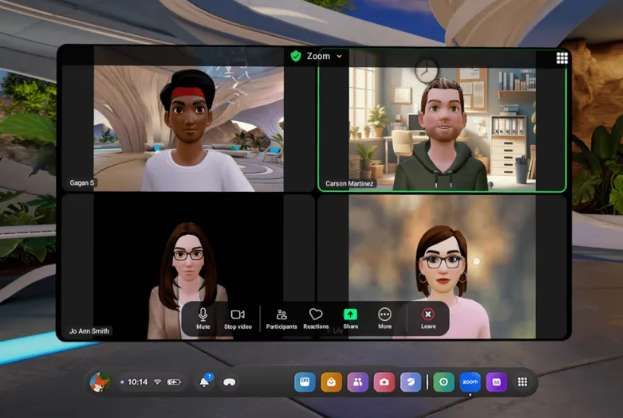
Task: Expand the Zoom meeting info dropdown
Action: tap(340, 56)
